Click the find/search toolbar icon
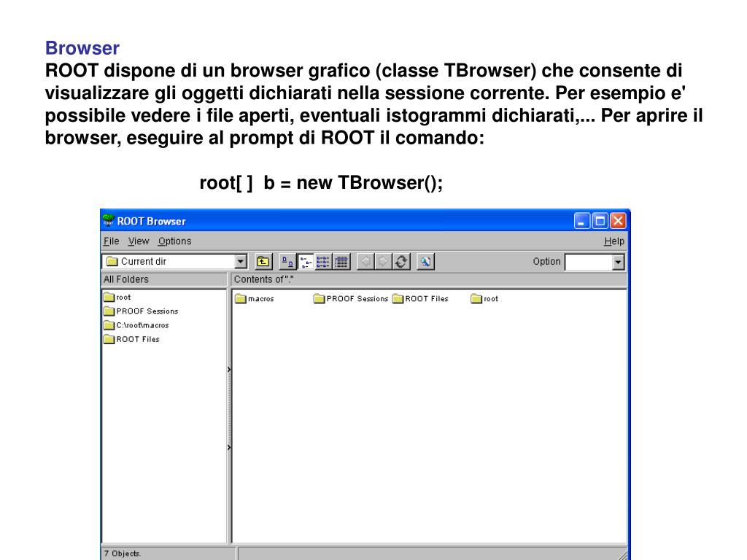The width and height of the screenshot is (747, 560). (x=425, y=262)
